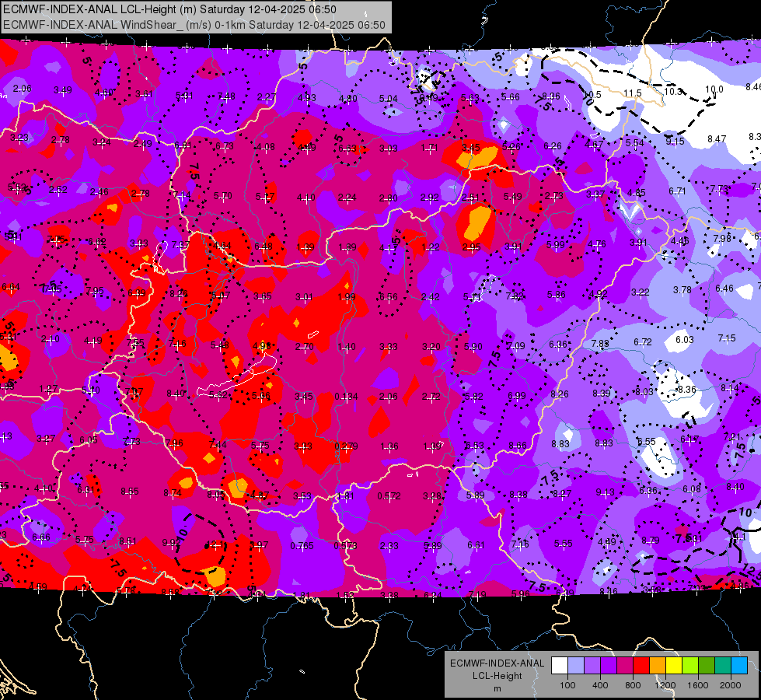Viewport: 761px width, 700px height.
Task: Click the wind shear value 0.572
Action: pos(389,496)
